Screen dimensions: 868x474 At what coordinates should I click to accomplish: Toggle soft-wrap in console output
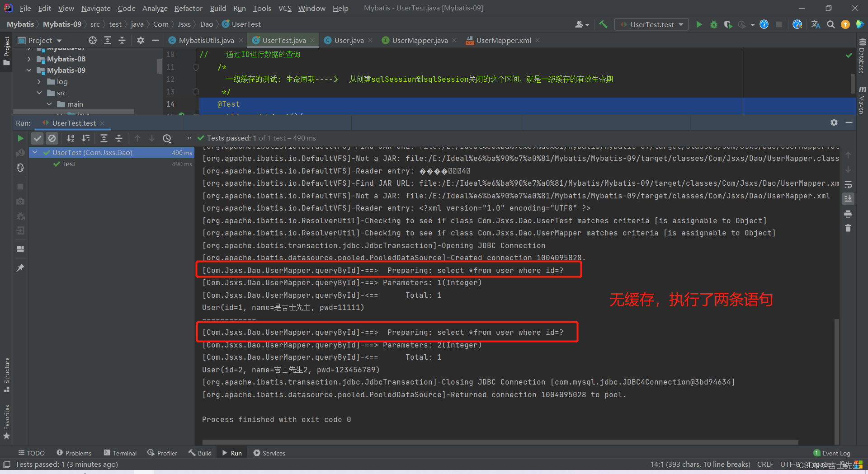(x=848, y=184)
